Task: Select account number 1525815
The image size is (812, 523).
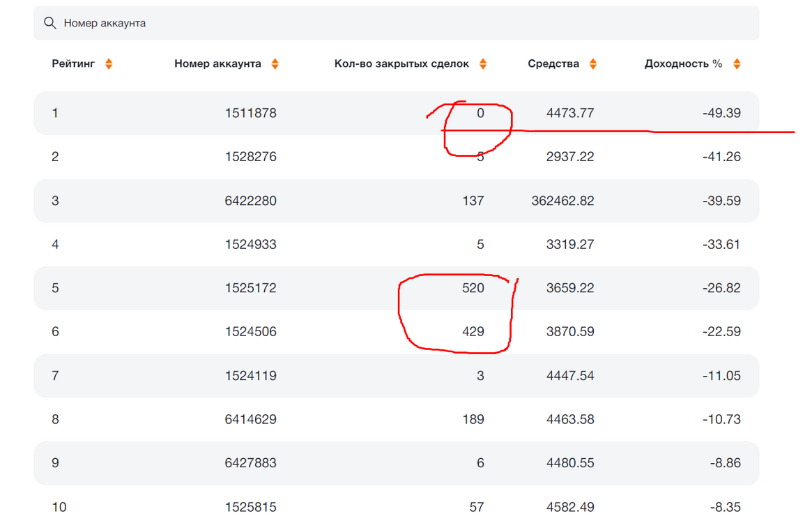Action: click(251, 507)
